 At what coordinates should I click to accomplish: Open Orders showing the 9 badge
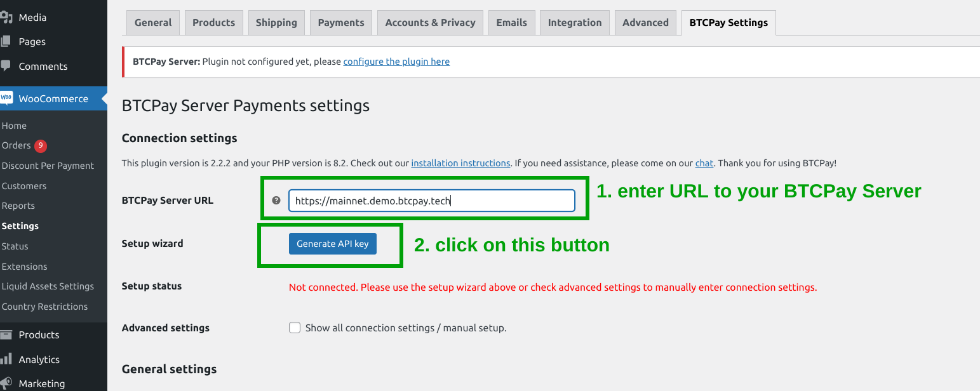click(x=17, y=145)
